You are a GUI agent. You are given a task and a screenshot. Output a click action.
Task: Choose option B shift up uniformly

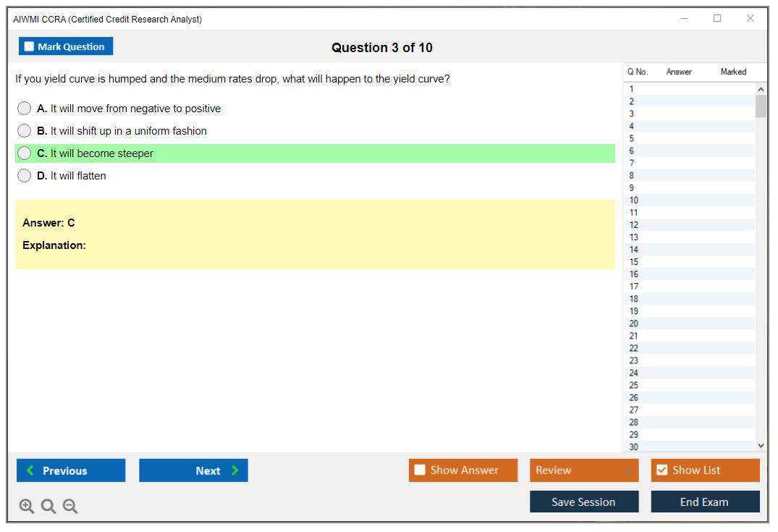25,131
